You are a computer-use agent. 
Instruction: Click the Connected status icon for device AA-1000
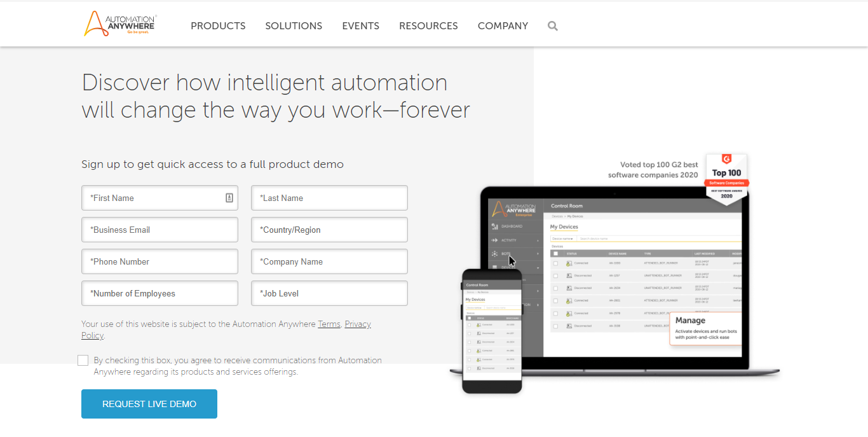coord(568,263)
